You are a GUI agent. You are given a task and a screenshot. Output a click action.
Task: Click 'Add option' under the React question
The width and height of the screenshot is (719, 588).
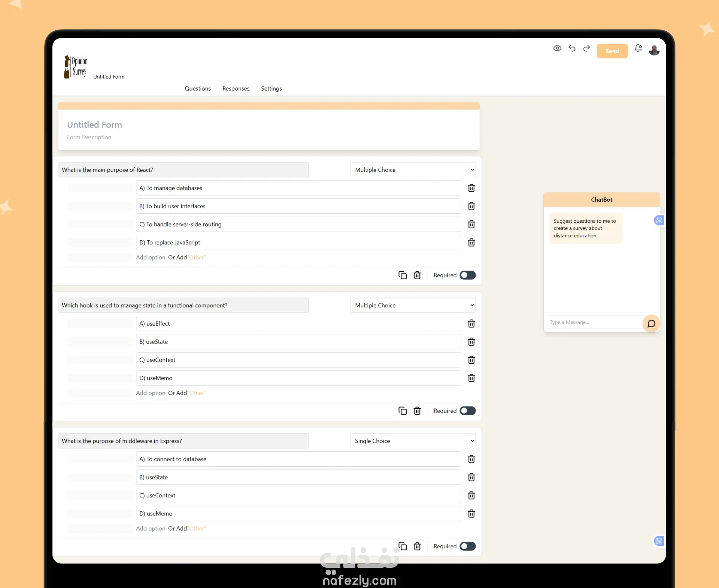(x=151, y=258)
